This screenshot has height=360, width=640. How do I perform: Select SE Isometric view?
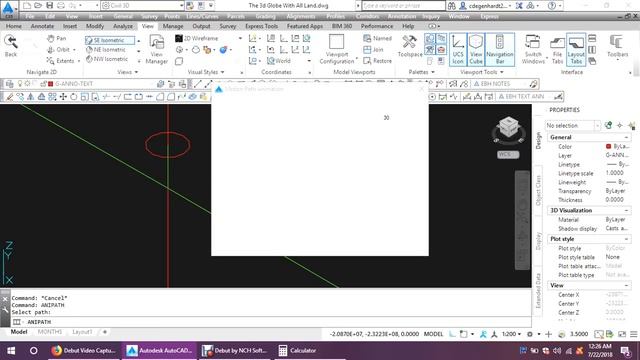point(109,40)
